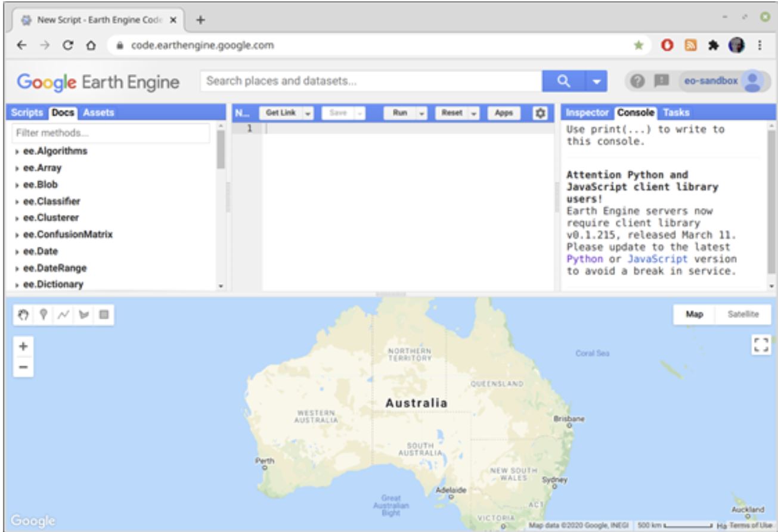Switch to the Inspector tab
This screenshot has height=532, width=778.
click(x=588, y=112)
